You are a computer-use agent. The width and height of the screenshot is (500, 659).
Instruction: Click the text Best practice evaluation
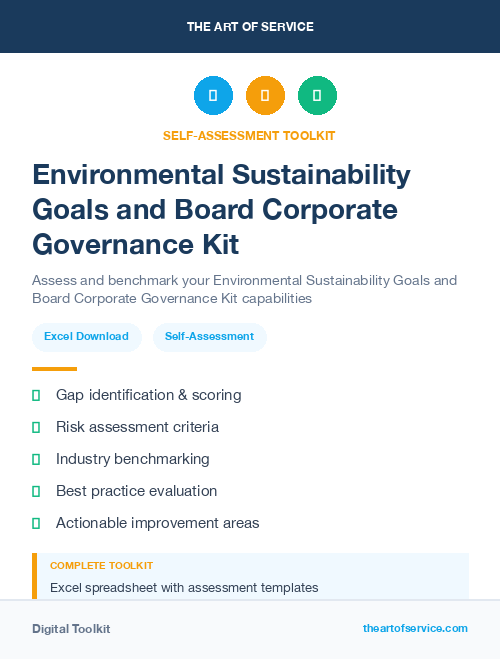click(x=137, y=491)
